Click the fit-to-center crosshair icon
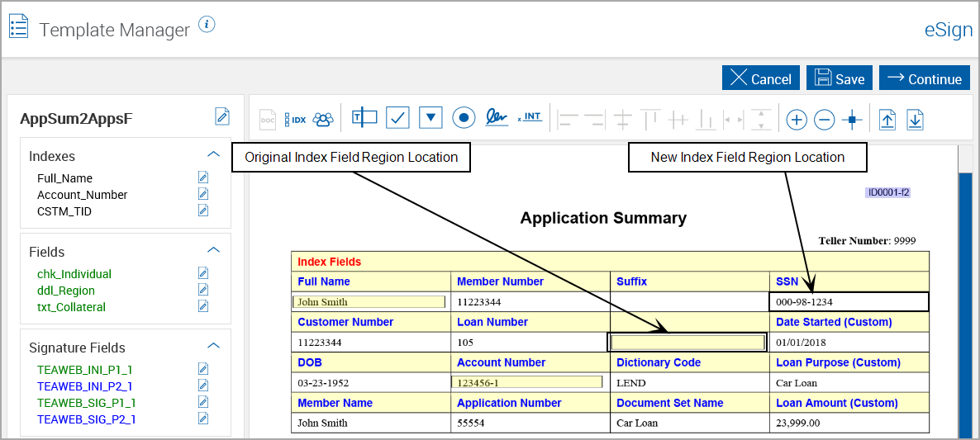980x440 pixels. (x=852, y=119)
